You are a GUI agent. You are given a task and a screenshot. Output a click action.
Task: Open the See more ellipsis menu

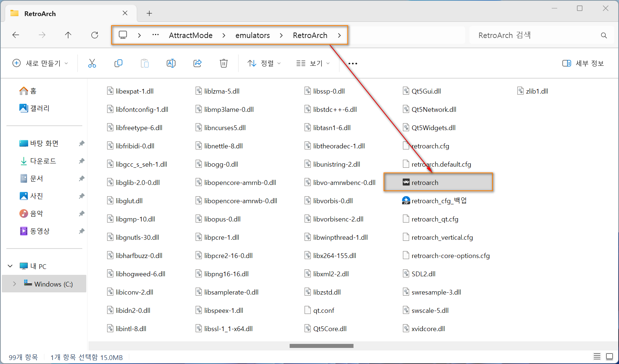(x=353, y=64)
